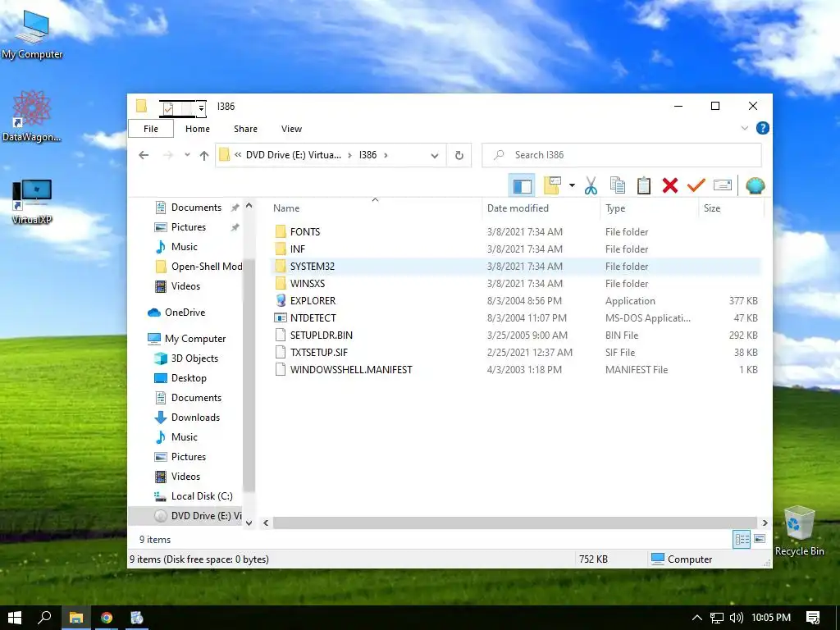The height and width of the screenshot is (630, 840).
Task: Open Chrome from the taskbar
Action: pos(107,618)
